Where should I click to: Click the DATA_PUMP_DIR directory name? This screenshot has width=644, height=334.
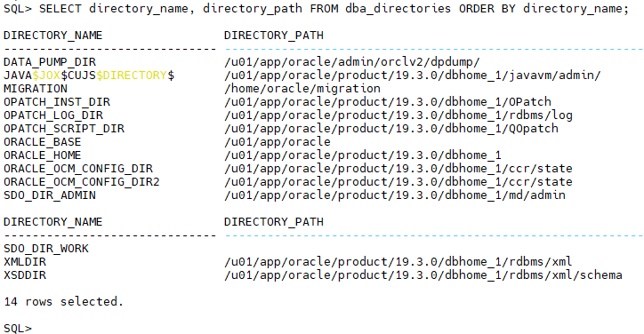pyautogui.click(x=50, y=62)
